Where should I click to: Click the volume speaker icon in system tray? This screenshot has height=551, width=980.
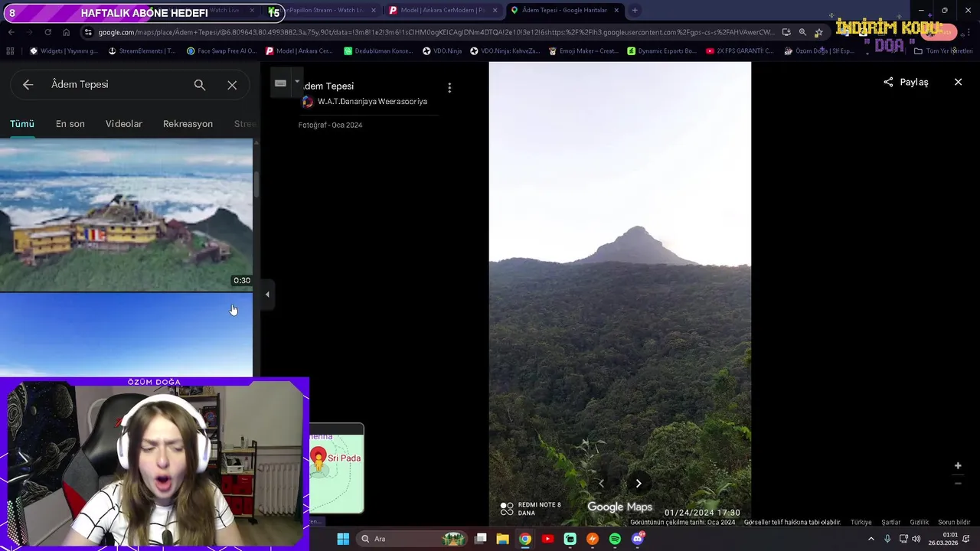click(916, 539)
